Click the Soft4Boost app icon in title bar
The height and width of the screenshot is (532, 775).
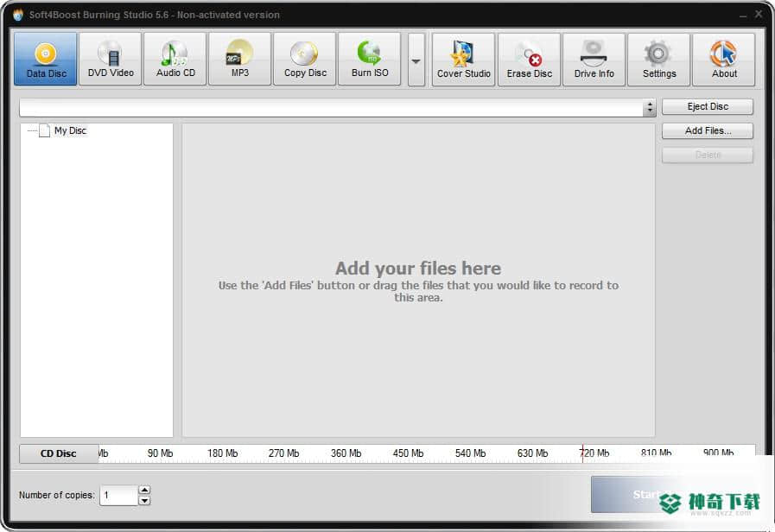[18, 15]
